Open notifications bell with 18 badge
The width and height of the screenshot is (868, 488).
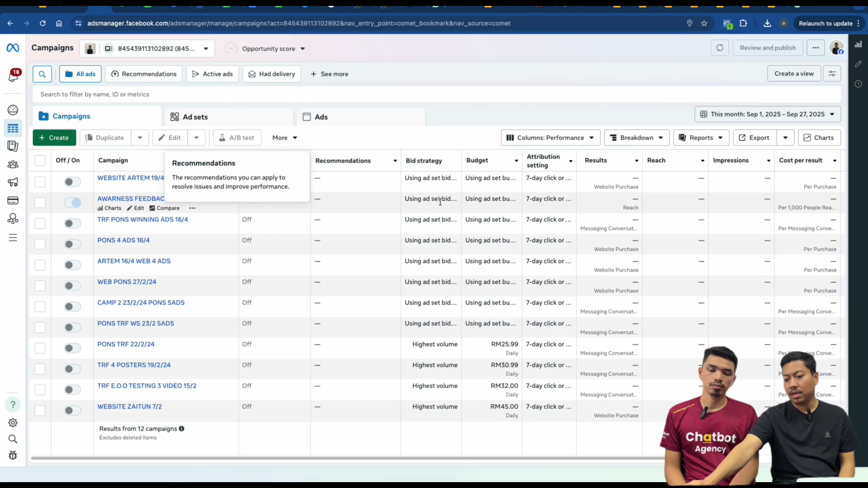pos(14,75)
